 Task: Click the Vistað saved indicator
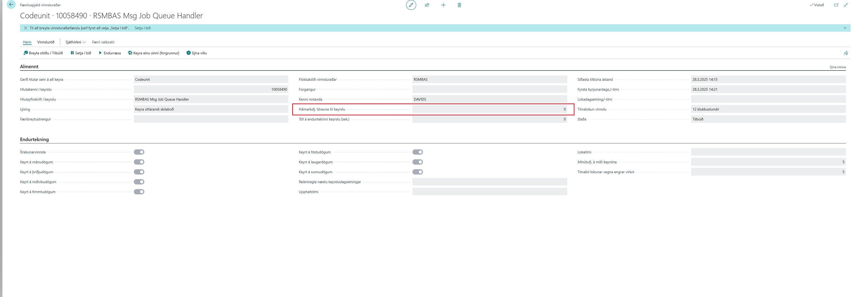click(x=816, y=5)
